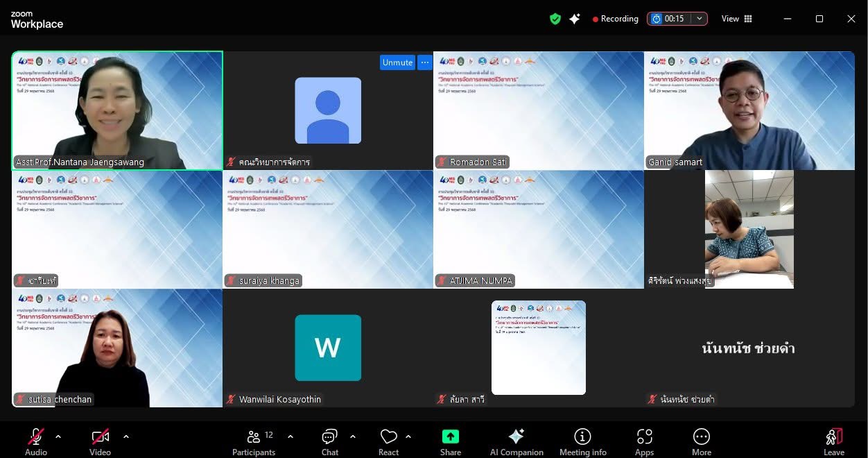
Task: Open the More options menu
Action: tap(701, 441)
